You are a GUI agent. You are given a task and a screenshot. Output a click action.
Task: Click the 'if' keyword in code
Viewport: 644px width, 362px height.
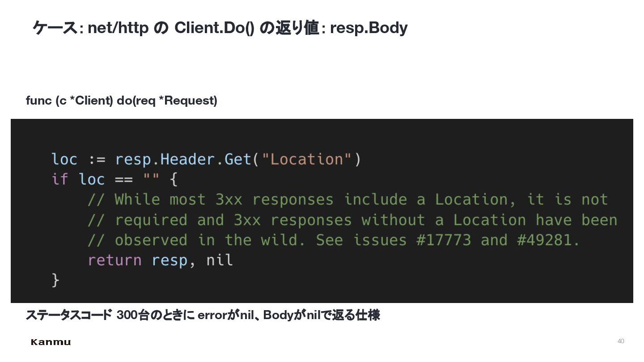pos(60,180)
